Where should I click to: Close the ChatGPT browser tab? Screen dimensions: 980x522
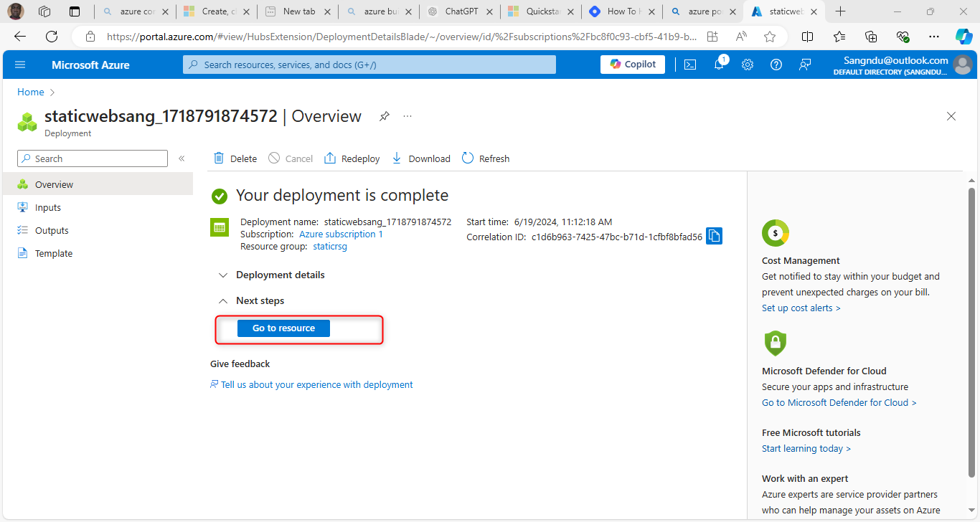489,11
